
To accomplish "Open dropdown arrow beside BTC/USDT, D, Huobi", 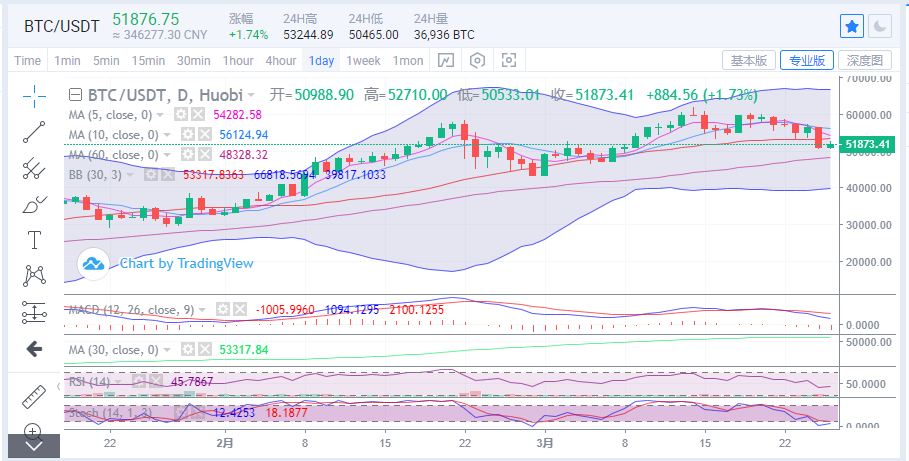I will click(250, 95).
